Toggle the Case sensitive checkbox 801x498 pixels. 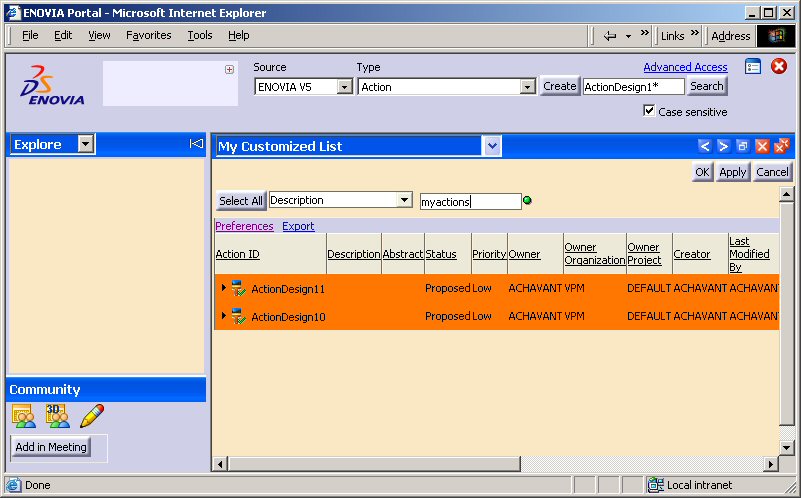click(649, 111)
